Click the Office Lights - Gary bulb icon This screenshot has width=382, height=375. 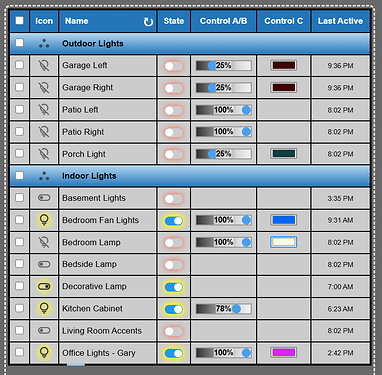[44, 353]
